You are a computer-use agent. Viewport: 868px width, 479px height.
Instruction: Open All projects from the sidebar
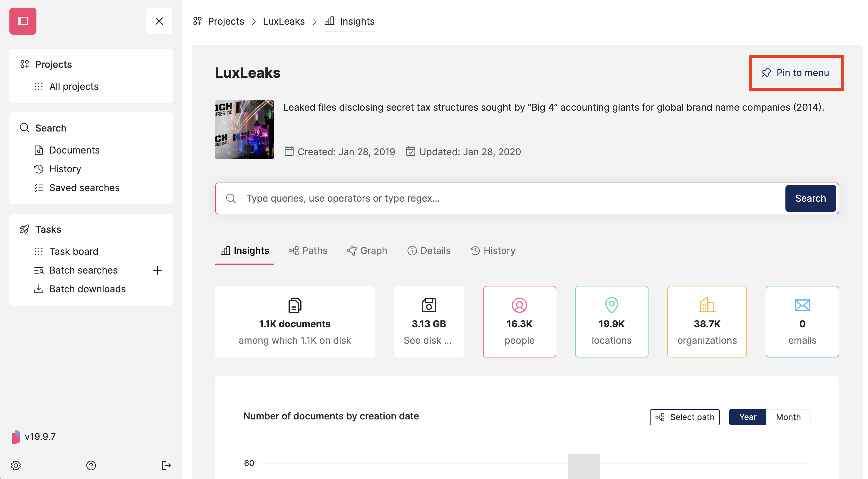point(74,86)
